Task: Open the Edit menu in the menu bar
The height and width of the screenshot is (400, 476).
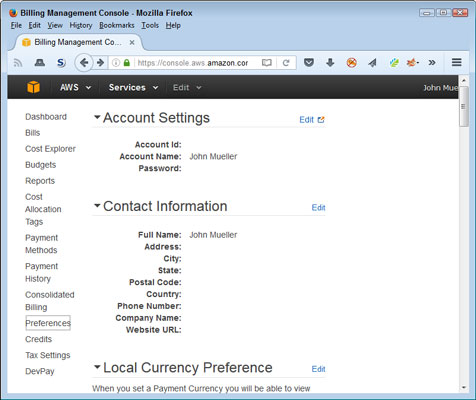Action: pyautogui.click(x=34, y=25)
